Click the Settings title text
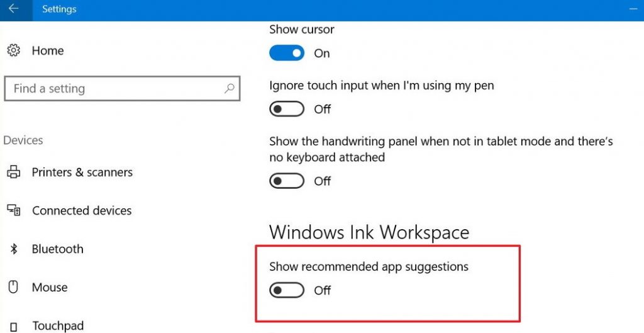This screenshot has height=333, width=644. (59, 9)
